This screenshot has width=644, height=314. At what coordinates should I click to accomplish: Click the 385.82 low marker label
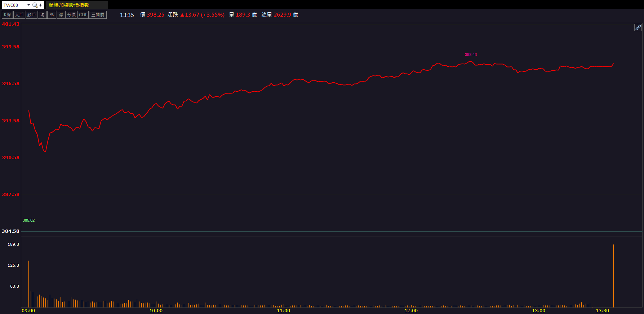point(28,220)
